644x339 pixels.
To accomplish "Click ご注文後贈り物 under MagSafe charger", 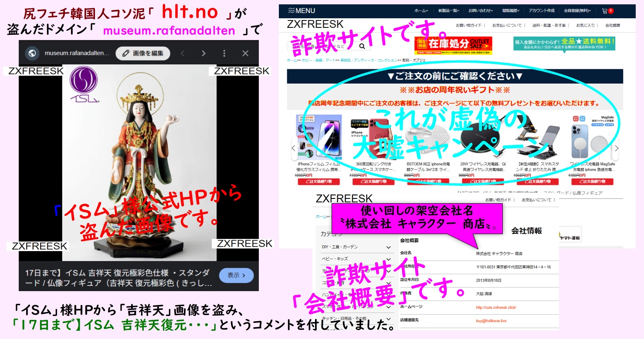I will [x=592, y=182].
